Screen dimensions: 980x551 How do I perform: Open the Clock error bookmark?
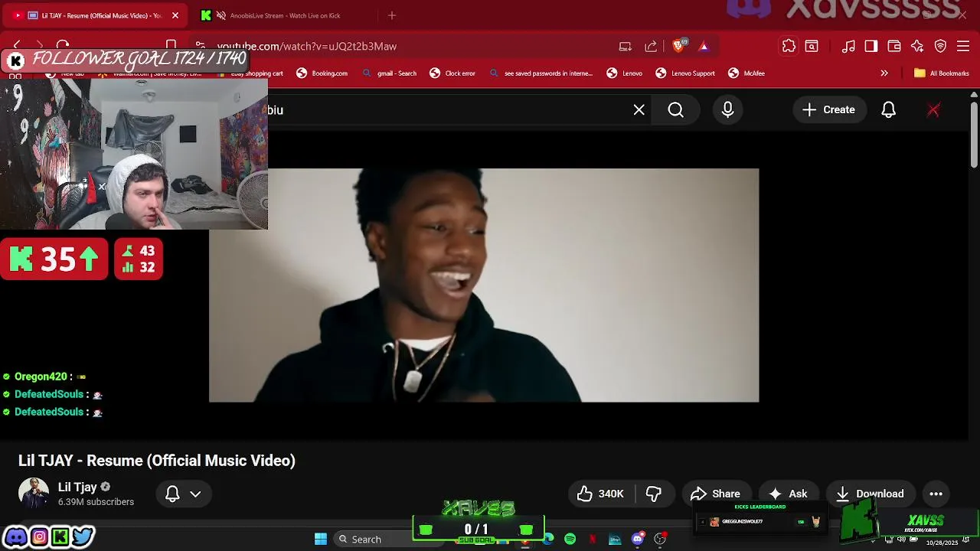click(x=452, y=73)
